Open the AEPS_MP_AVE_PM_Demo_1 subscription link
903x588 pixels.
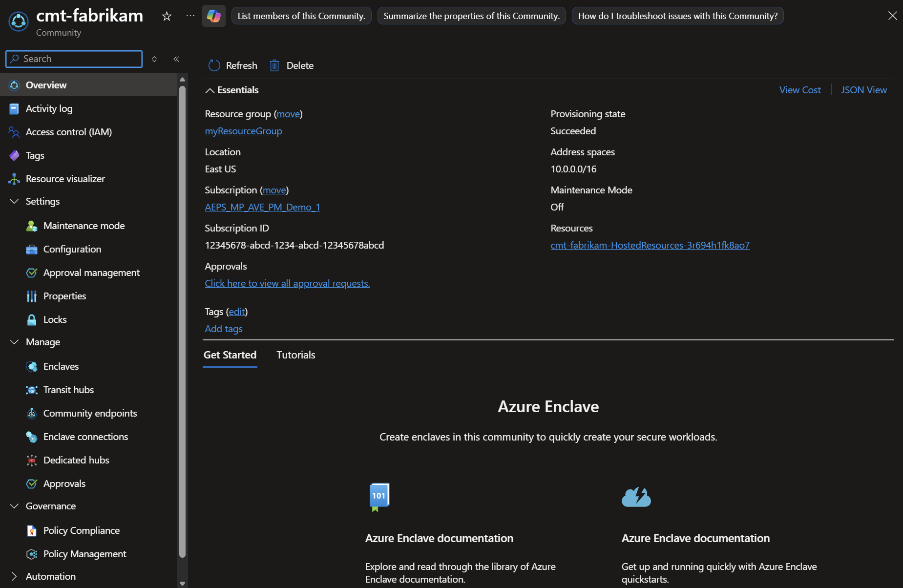pyautogui.click(x=263, y=207)
